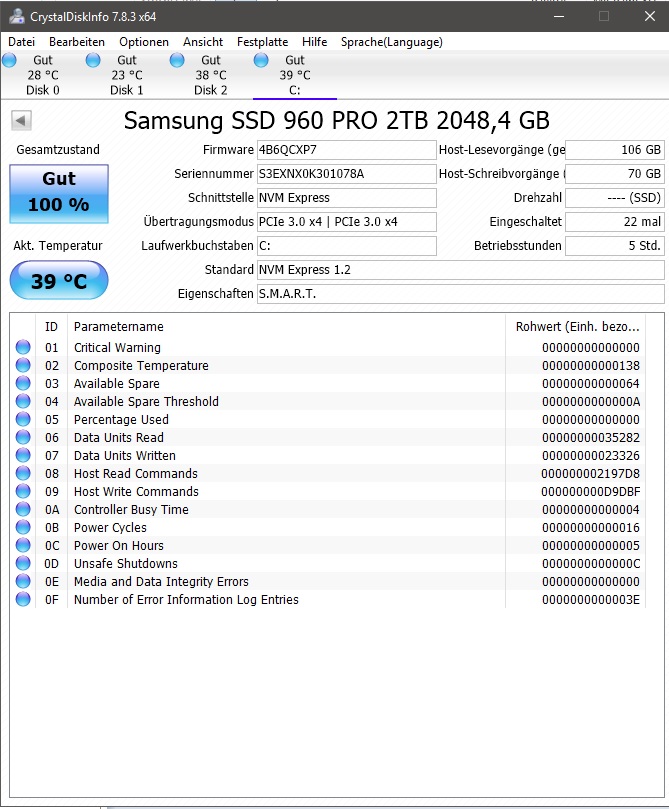Select the 'Unsafe Shutdowns' parameter text

pos(125,563)
